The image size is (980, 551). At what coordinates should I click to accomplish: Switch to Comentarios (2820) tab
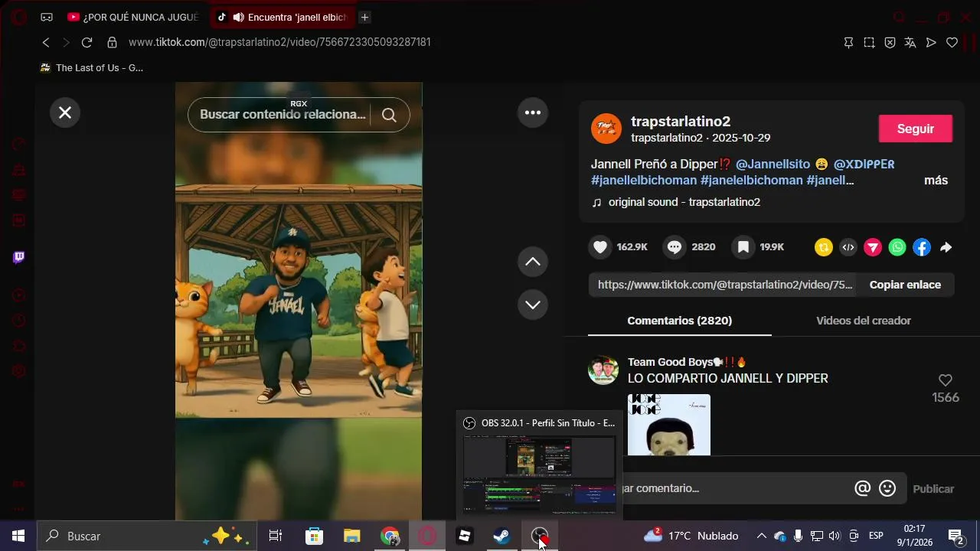(x=680, y=321)
